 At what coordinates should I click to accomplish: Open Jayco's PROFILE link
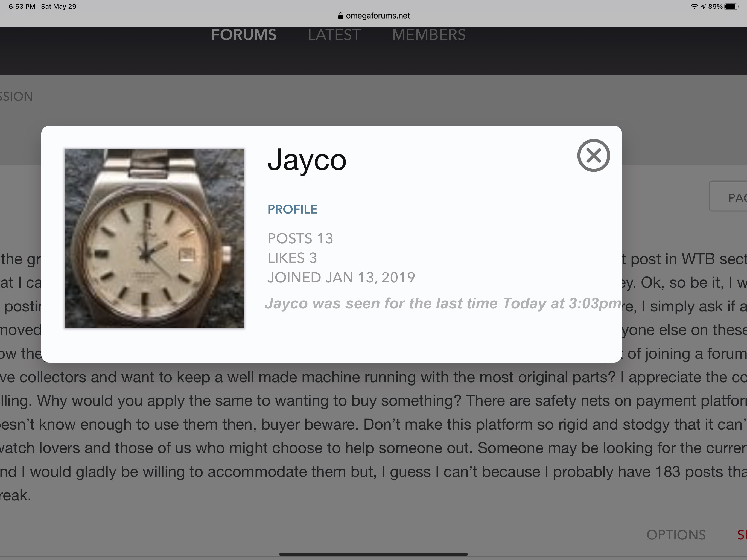(x=292, y=209)
